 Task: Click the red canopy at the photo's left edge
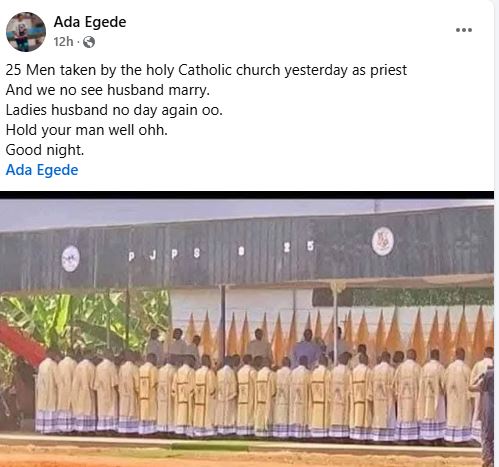[21, 342]
